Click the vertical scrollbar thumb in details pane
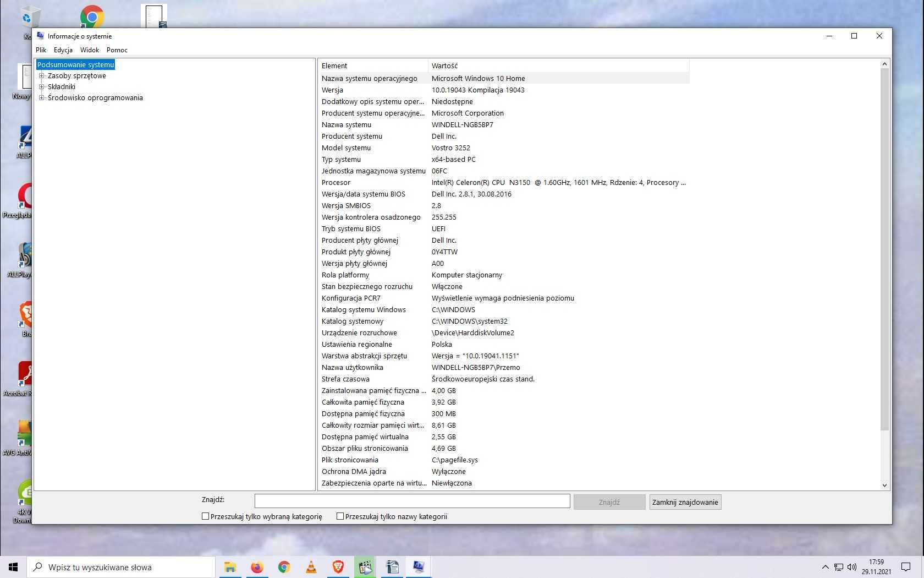 tap(884, 249)
